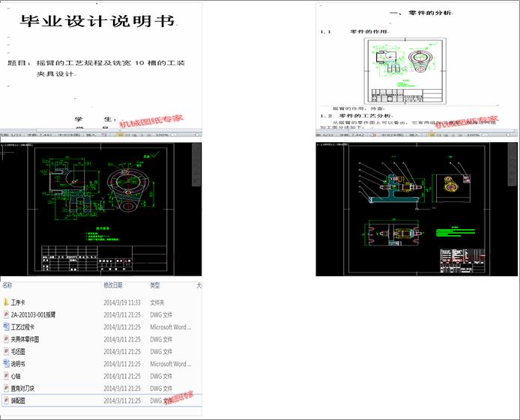
Task: Sort files by the 修改日期 column header
Action: tap(113, 284)
